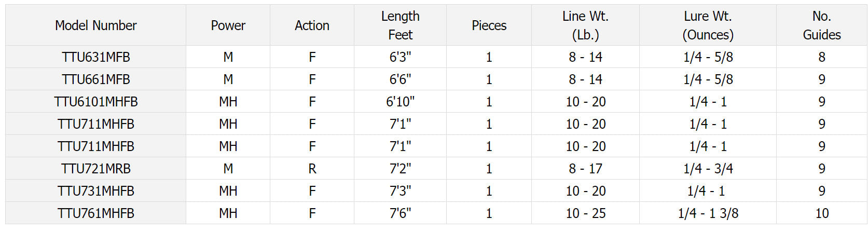The image size is (868, 232).
Task: Click the Action column header
Action: point(312,25)
